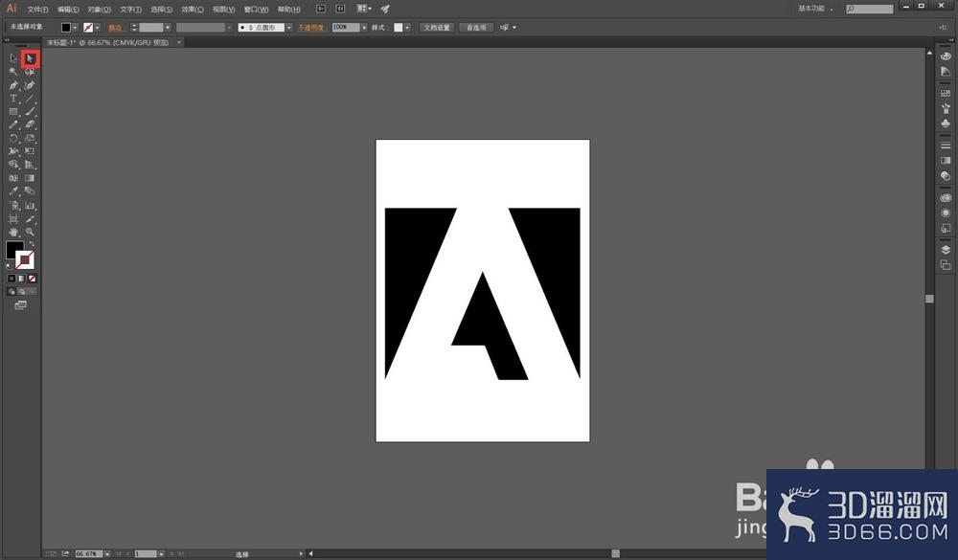958x560 pixels.
Task: Open the 选择(S) menu
Action: coord(161,10)
